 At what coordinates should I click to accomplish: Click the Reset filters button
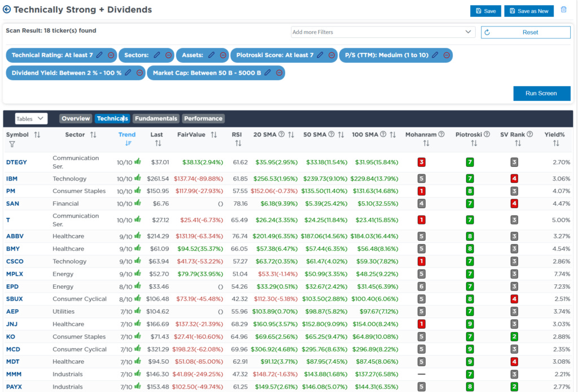526,32
